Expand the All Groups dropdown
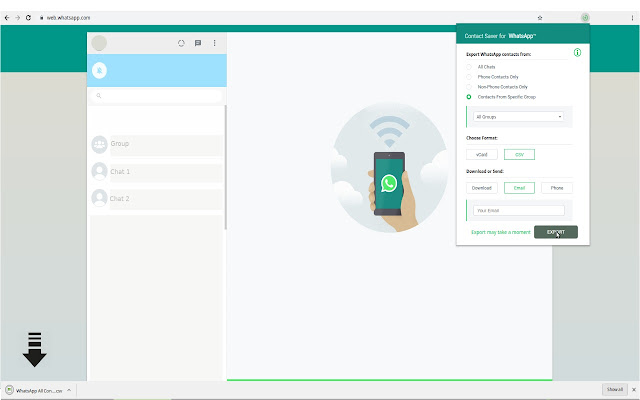Viewport: 640px width, 400px height. pos(519,117)
